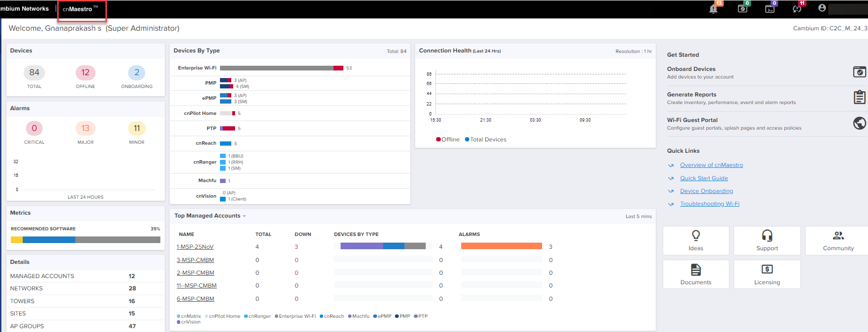
Task: Click the Wi-Fi Guest Portal globe icon
Action: (859, 123)
